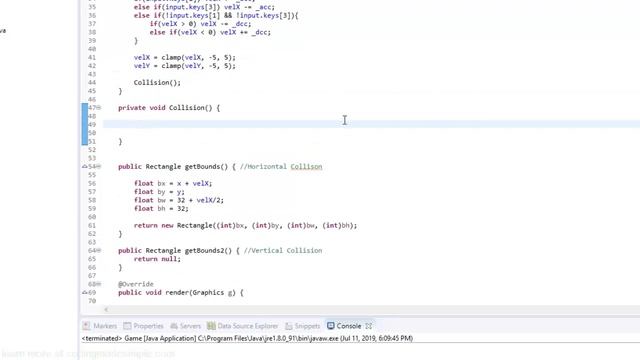Open the Markers tab
This screenshot has width=640, height=360.
pyautogui.click(x=100, y=326)
